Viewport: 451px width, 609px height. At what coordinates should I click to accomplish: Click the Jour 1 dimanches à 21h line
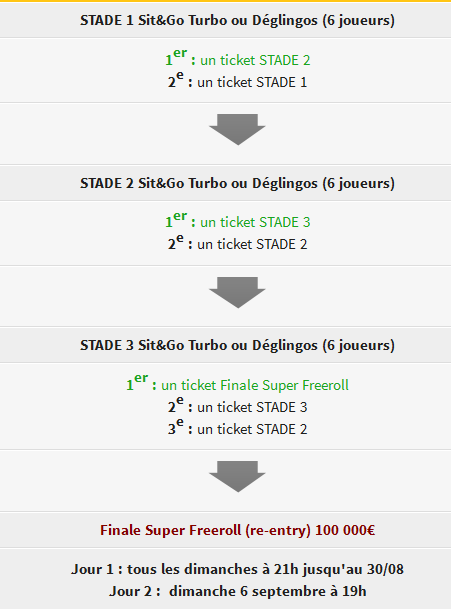pos(237,569)
